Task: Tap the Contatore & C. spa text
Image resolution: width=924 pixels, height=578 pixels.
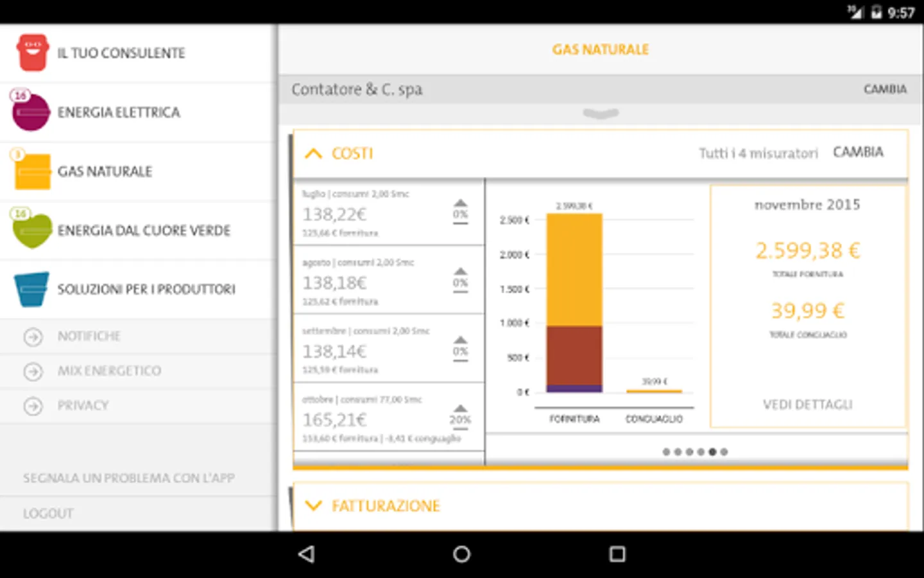Action: (357, 89)
